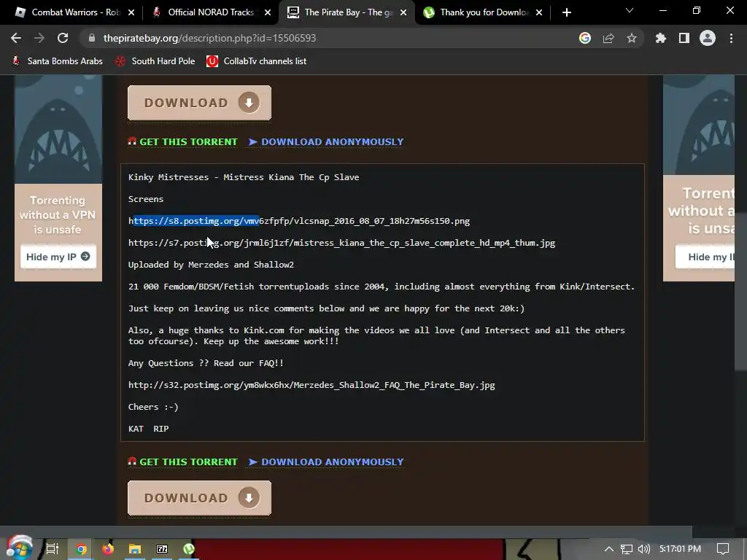Image resolution: width=747 pixels, height=560 pixels.
Task: View site info via the lock icon
Action: pos(91,38)
